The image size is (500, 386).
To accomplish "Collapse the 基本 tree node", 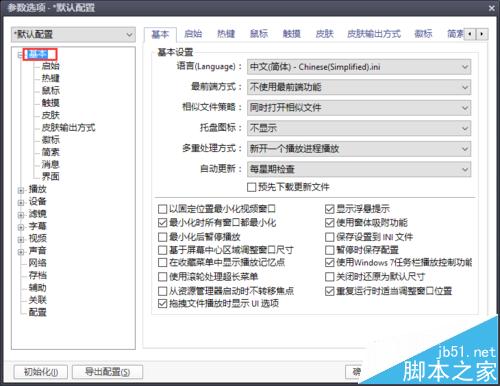I will (x=21, y=55).
